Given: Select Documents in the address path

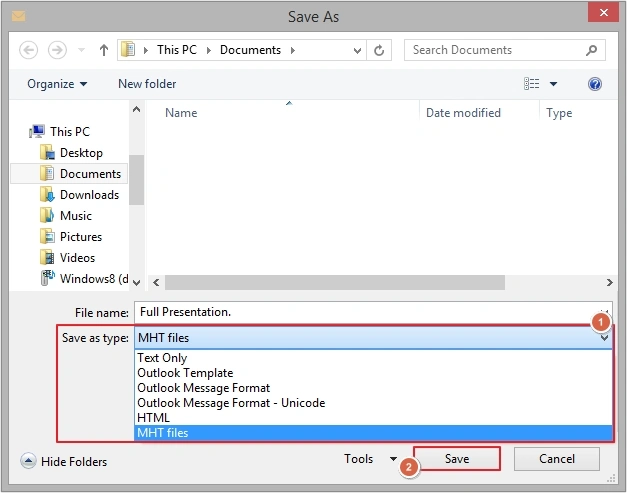Looking at the screenshot, I should click(x=250, y=50).
